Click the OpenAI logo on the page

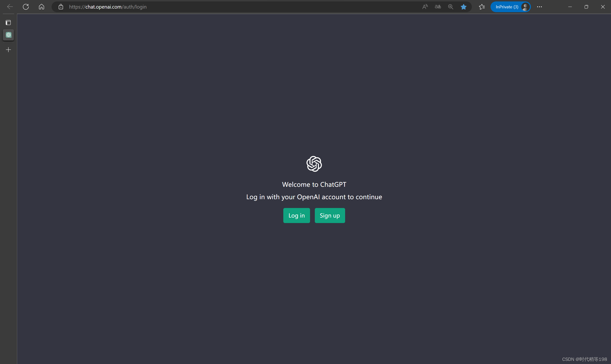click(314, 164)
